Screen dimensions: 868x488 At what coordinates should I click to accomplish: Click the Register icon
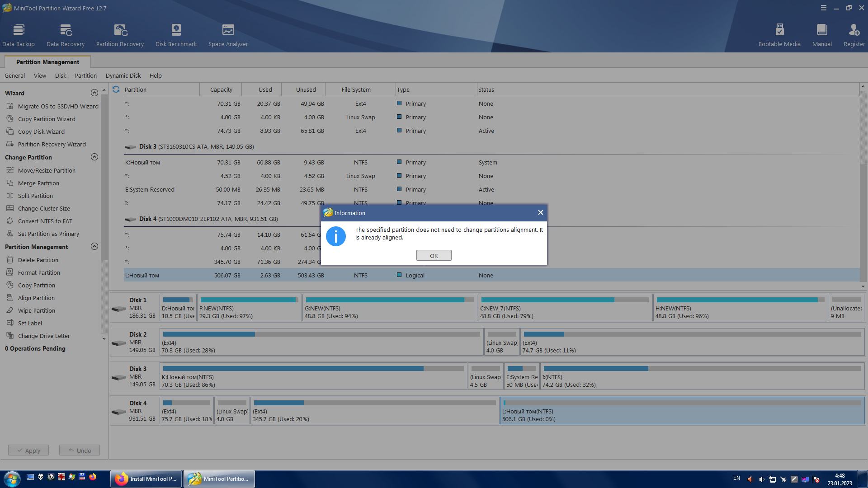(x=854, y=35)
